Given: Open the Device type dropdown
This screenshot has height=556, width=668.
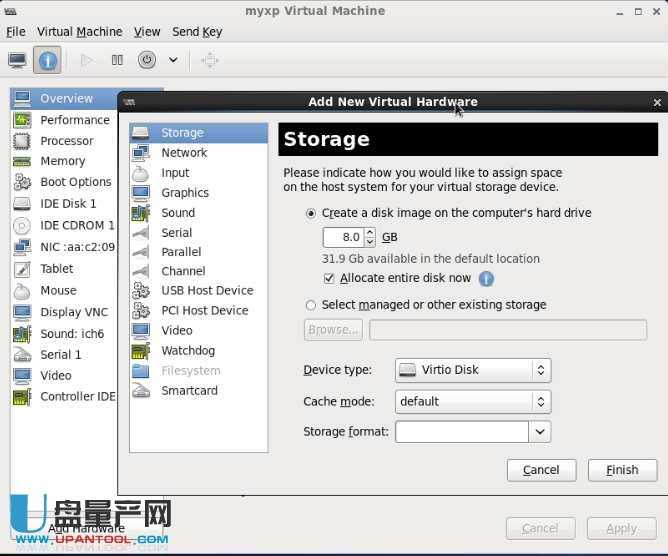Looking at the screenshot, I should (x=473, y=370).
